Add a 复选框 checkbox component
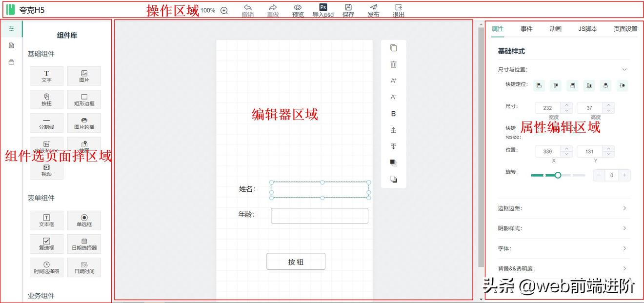This screenshot has height=303, width=644. (46, 244)
